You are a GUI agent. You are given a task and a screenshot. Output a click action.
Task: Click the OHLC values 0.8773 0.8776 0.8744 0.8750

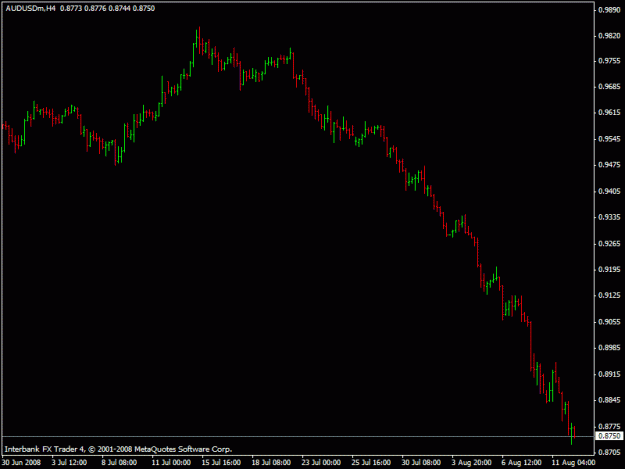pos(107,8)
